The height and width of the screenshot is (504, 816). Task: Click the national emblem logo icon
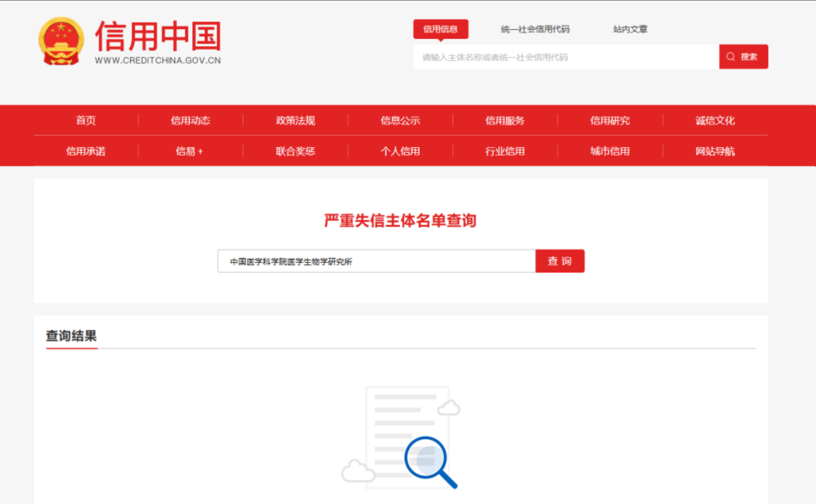[x=61, y=41]
